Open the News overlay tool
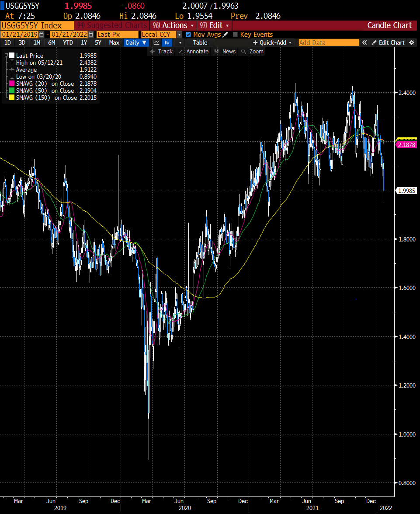 225,52
